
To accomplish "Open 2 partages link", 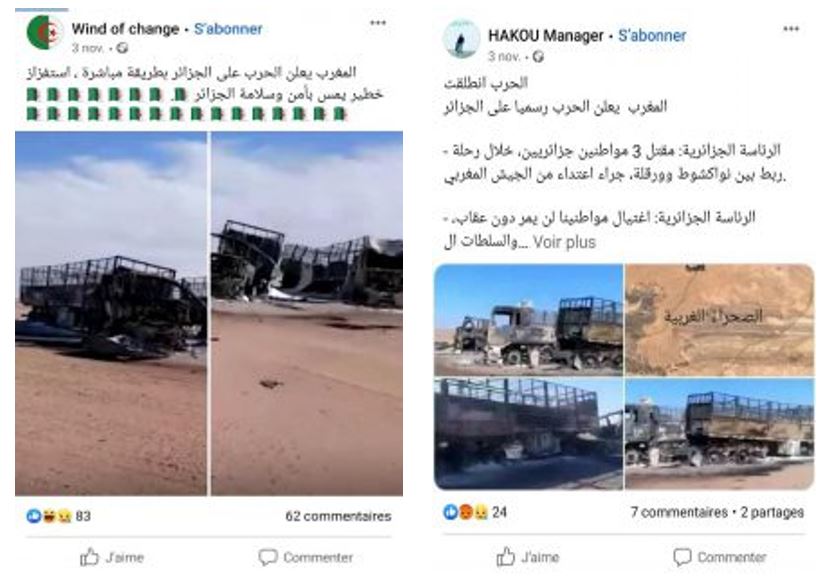I will pos(772,512).
